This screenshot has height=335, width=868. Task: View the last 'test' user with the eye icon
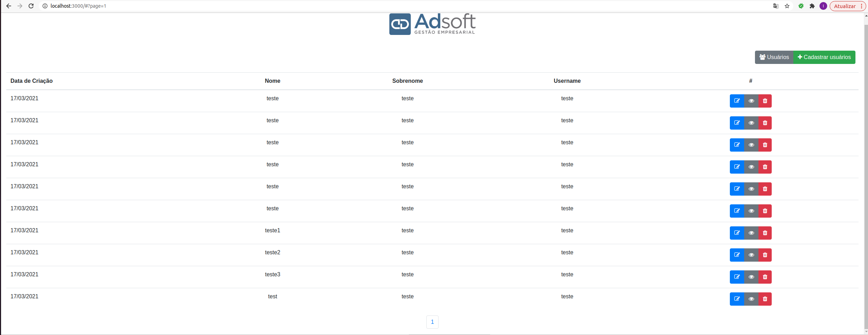click(751, 299)
